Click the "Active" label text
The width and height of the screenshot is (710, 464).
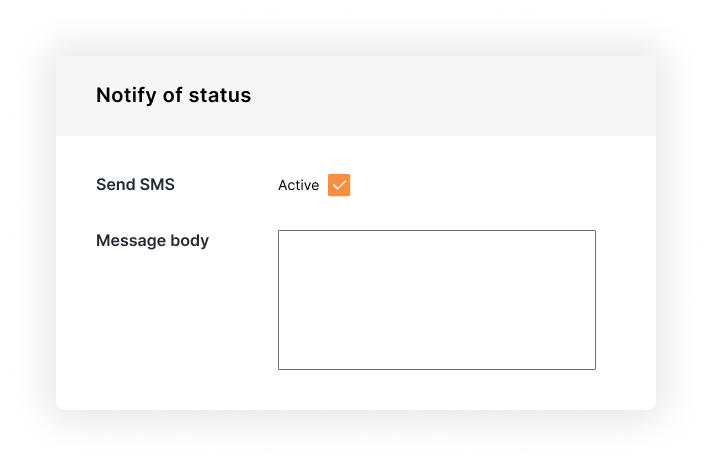click(298, 185)
